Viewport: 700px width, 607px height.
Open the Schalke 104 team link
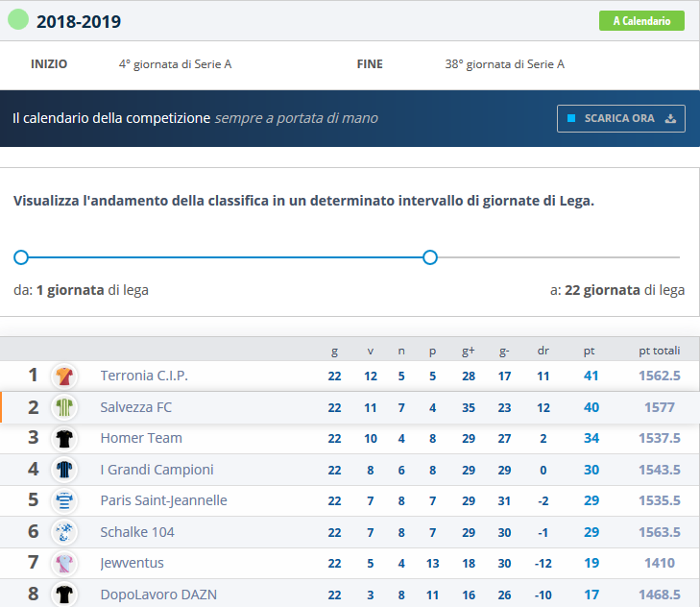(137, 532)
